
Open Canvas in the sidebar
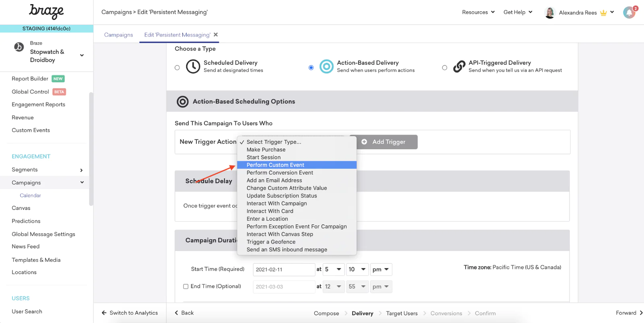pyautogui.click(x=21, y=208)
